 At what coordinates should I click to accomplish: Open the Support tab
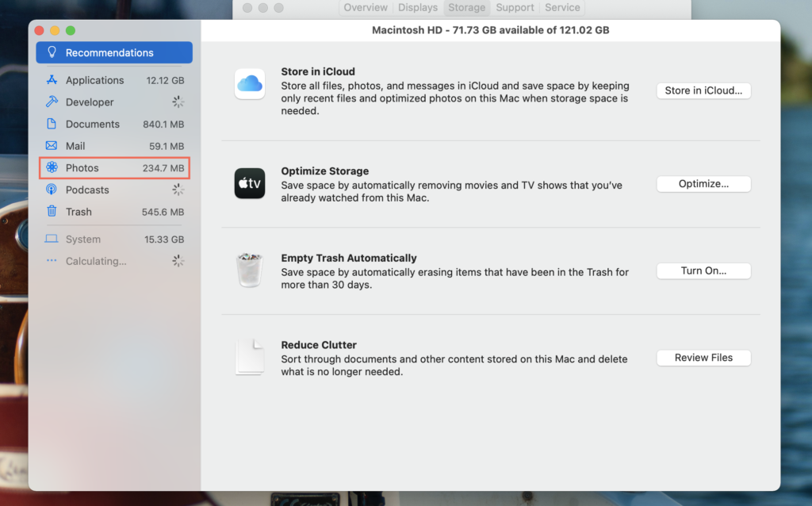(515, 8)
